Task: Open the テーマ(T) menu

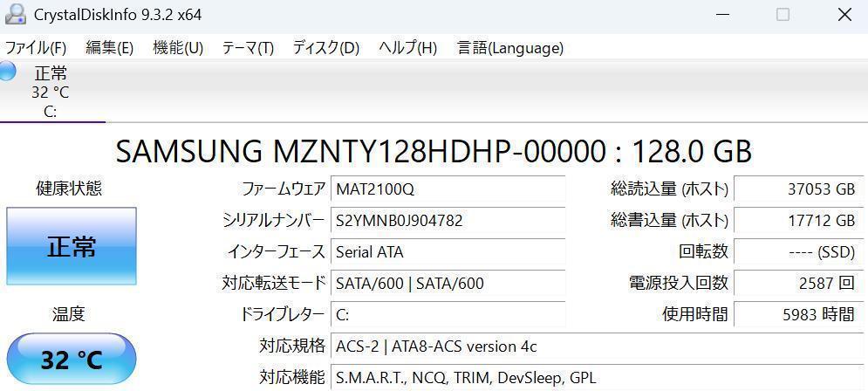Action: 248,48
